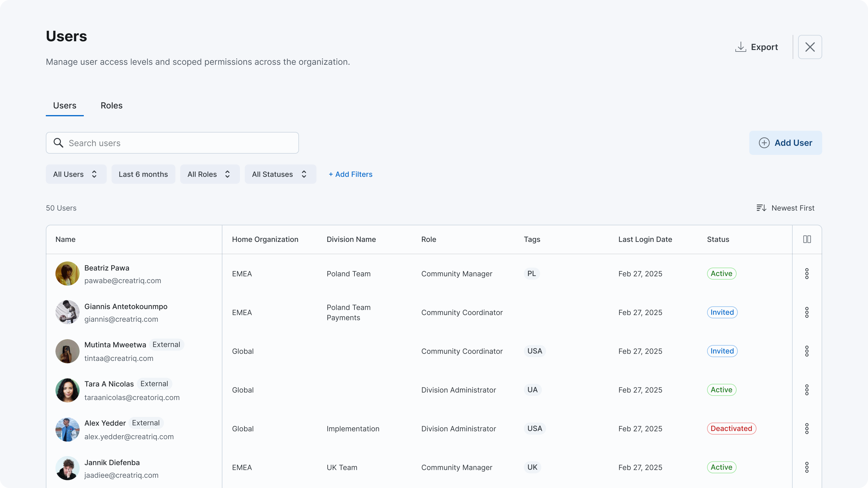Open three-dot menu for Alex Yedder

(x=807, y=428)
